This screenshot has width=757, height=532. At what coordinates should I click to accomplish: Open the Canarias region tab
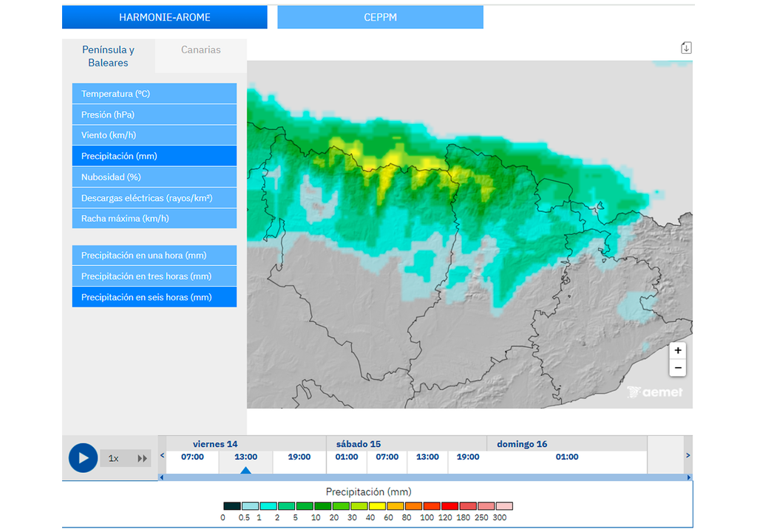tap(200, 50)
